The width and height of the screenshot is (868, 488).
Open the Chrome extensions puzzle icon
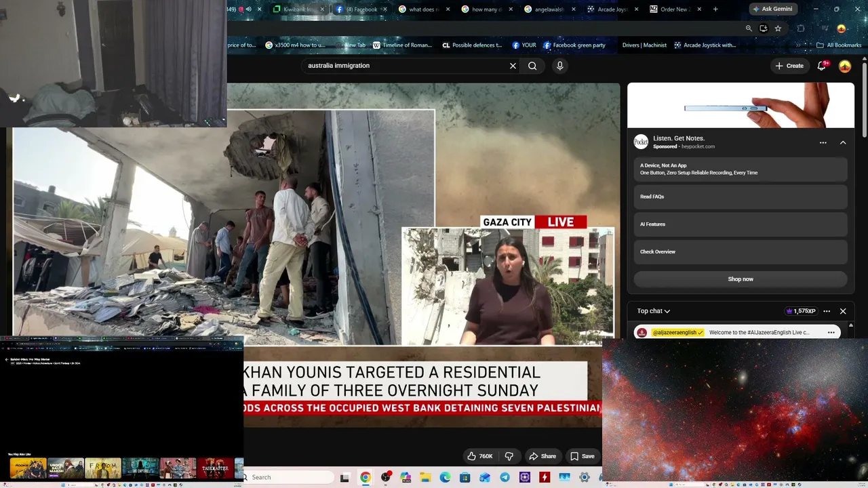point(801,28)
